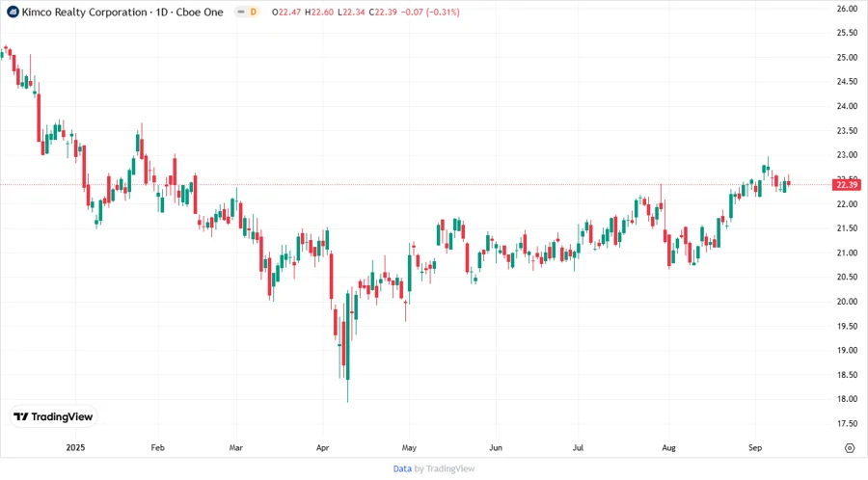
Task: Click the Aug label on time axis
Action: click(668, 447)
